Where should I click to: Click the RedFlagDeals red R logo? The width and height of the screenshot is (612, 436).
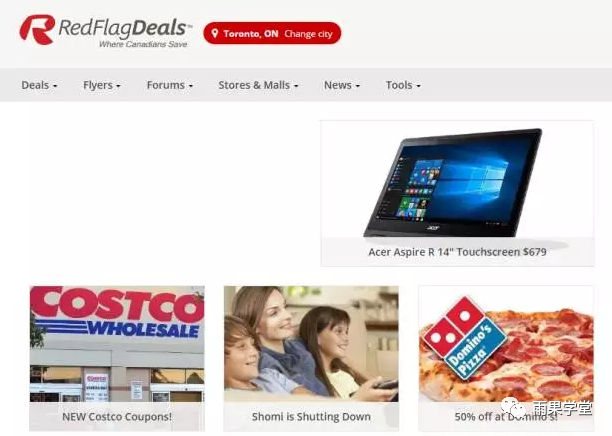click(x=37, y=30)
